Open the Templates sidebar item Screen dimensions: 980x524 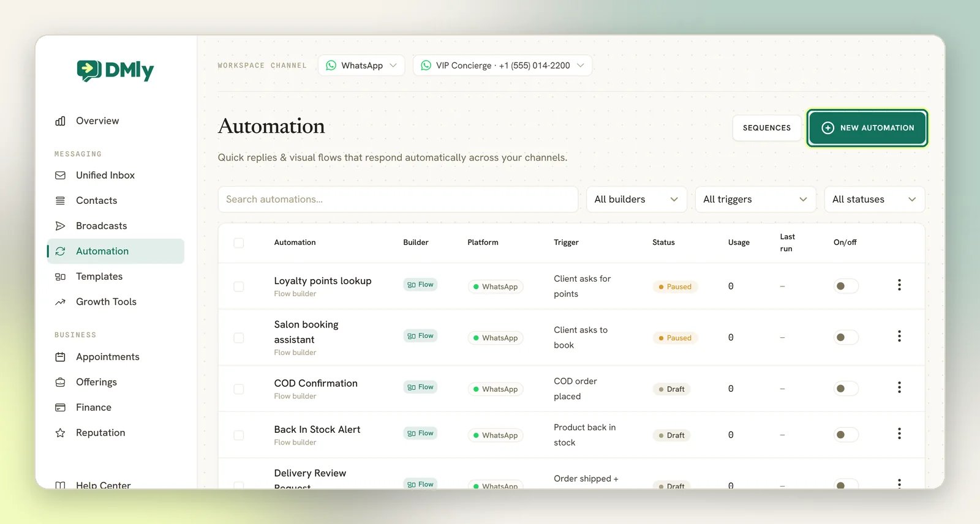click(116, 277)
